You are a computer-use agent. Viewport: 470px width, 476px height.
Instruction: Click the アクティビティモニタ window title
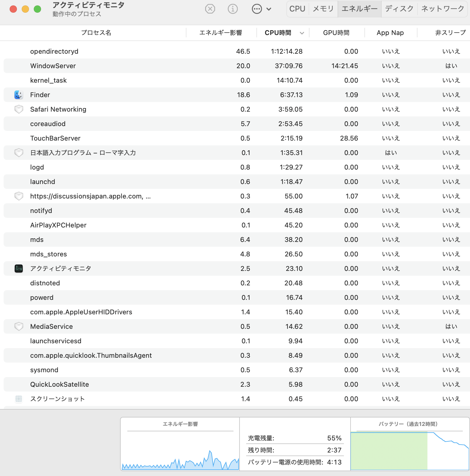click(88, 5)
